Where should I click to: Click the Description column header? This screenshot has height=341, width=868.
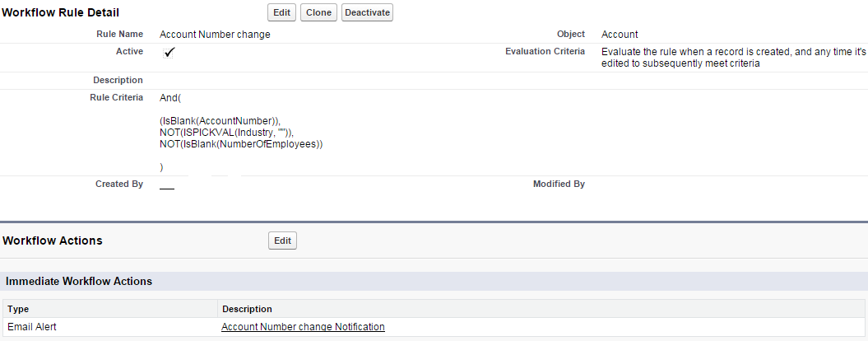pos(247,309)
